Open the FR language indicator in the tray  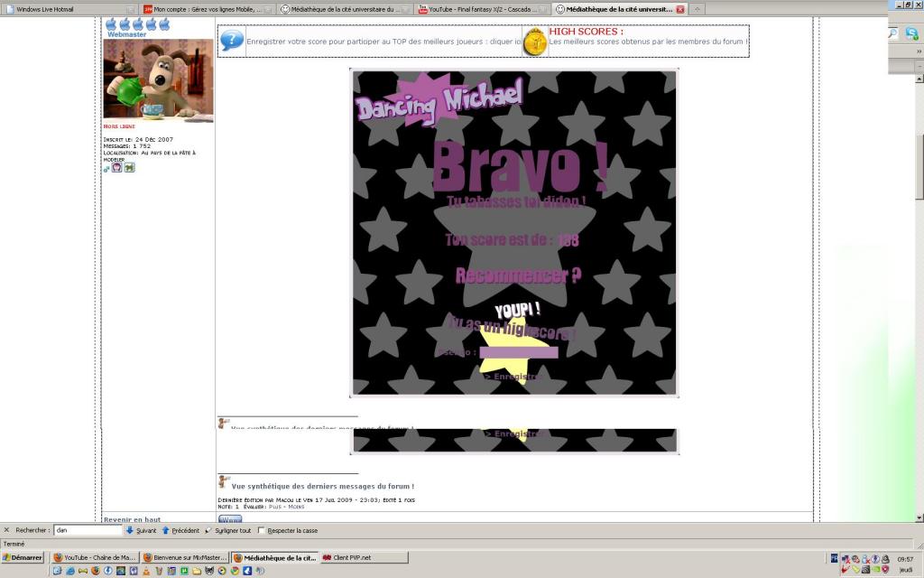point(835,558)
